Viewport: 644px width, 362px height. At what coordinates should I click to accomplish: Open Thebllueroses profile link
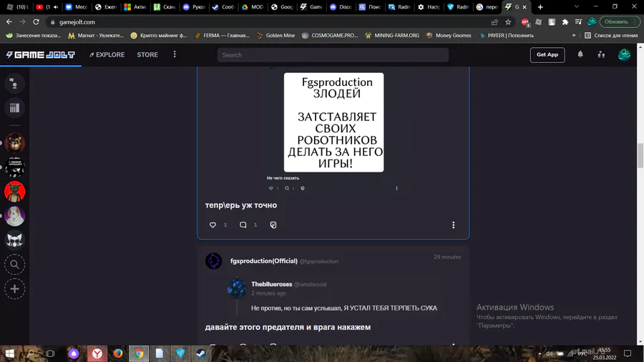click(x=271, y=284)
